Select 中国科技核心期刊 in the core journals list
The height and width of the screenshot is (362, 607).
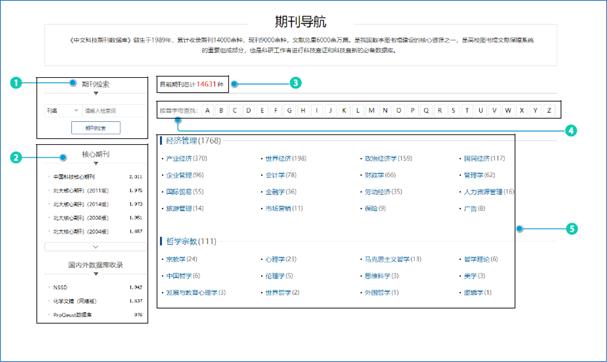(74, 177)
